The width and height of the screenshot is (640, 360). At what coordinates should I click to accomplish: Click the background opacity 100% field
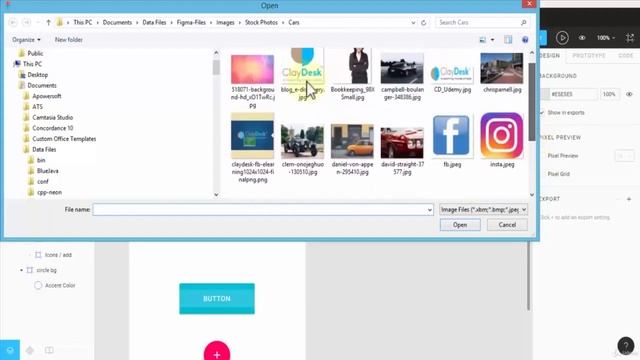(610, 94)
